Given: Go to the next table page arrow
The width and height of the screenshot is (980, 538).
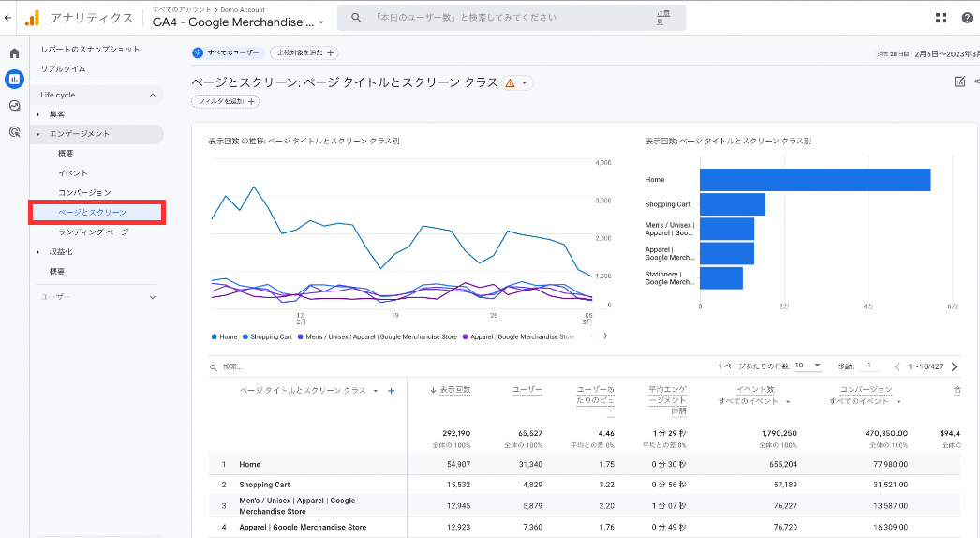Looking at the screenshot, I should pyautogui.click(x=955, y=366).
